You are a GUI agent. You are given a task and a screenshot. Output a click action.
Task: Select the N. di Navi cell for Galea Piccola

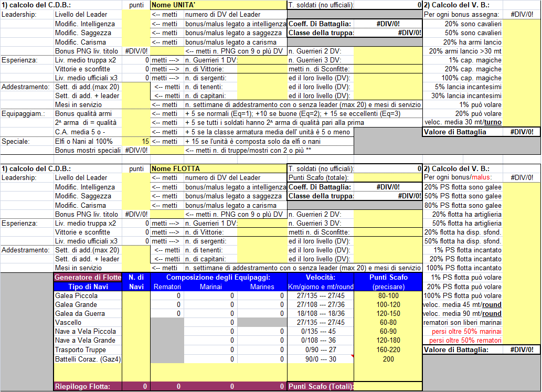[136, 295]
